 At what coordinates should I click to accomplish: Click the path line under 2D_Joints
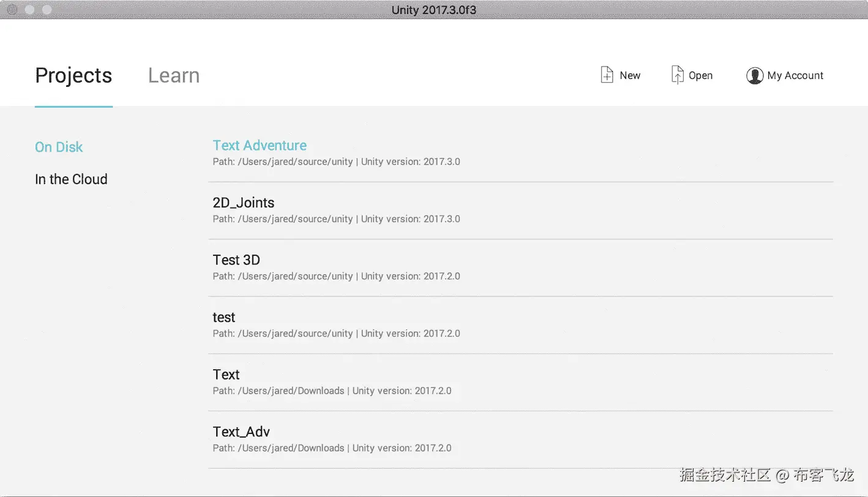pos(336,219)
